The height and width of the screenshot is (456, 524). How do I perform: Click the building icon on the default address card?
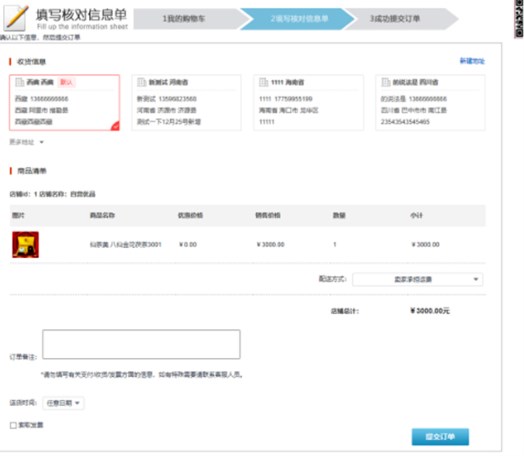(20, 82)
